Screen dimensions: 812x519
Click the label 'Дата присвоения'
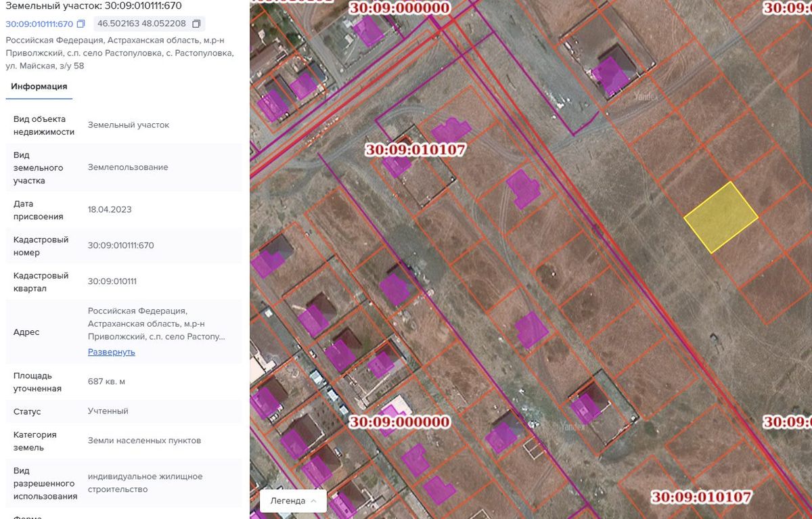click(x=39, y=210)
